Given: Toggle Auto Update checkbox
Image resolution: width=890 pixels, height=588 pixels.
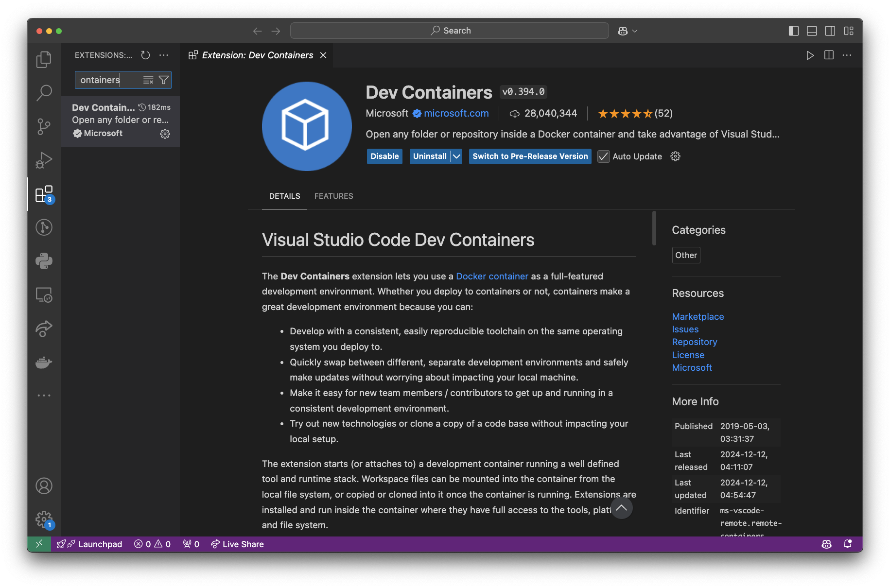Looking at the screenshot, I should click(603, 156).
